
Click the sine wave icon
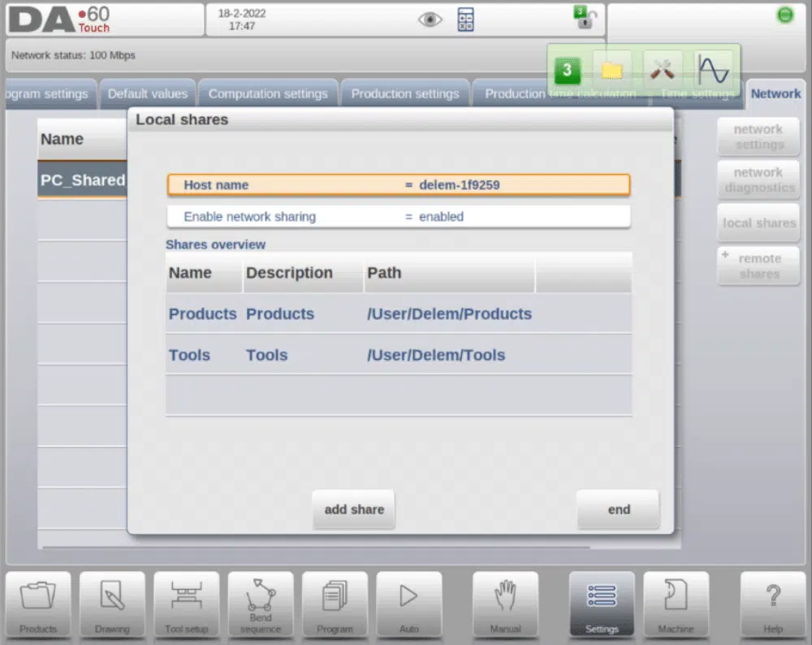point(713,70)
